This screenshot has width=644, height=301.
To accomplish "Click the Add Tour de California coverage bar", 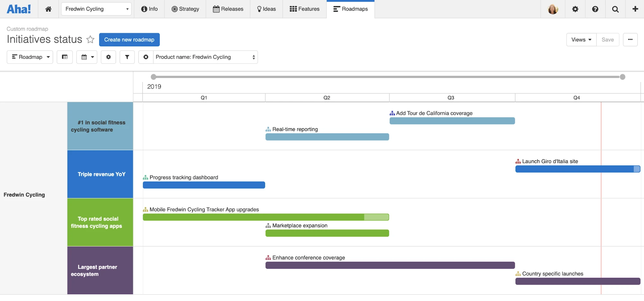I will click(452, 121).
